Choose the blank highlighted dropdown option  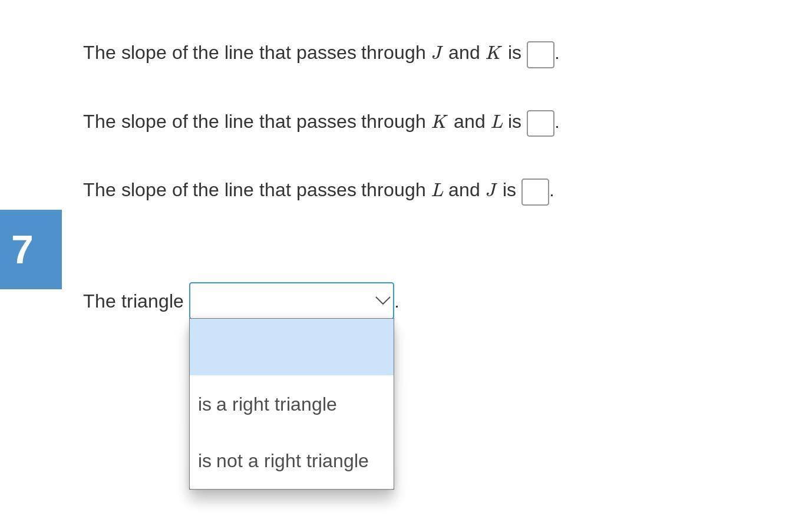pyautogui.click(x=292, y=347)
